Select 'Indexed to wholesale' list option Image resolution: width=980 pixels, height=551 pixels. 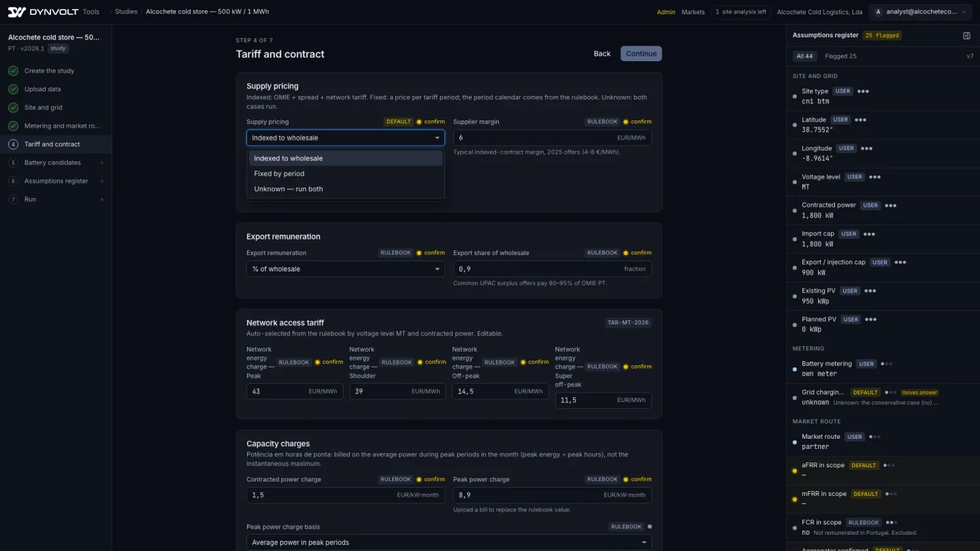pyautogui.click(x=346, y=158)
